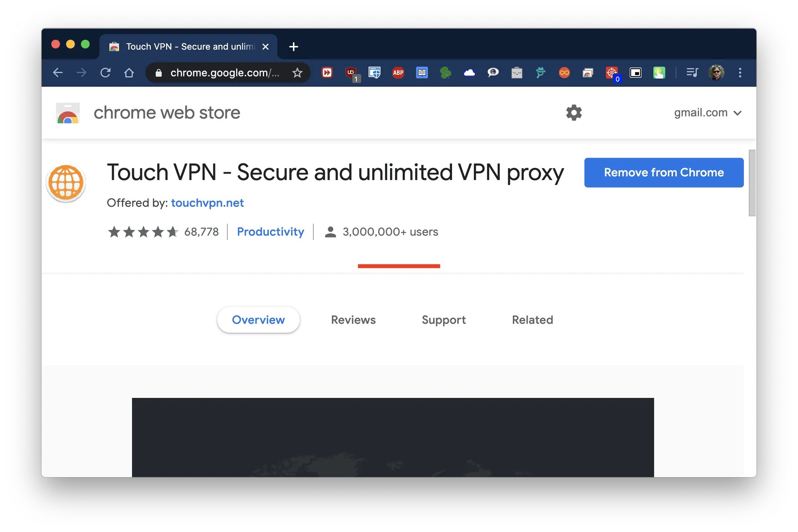Screen dimensions: 798x532
Task: Switch to the Reviews tab
Action: [353, 320]
